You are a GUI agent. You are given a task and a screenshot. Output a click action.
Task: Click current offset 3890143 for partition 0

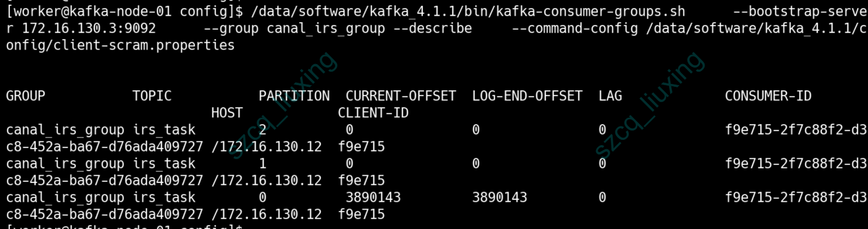(373, 198)
